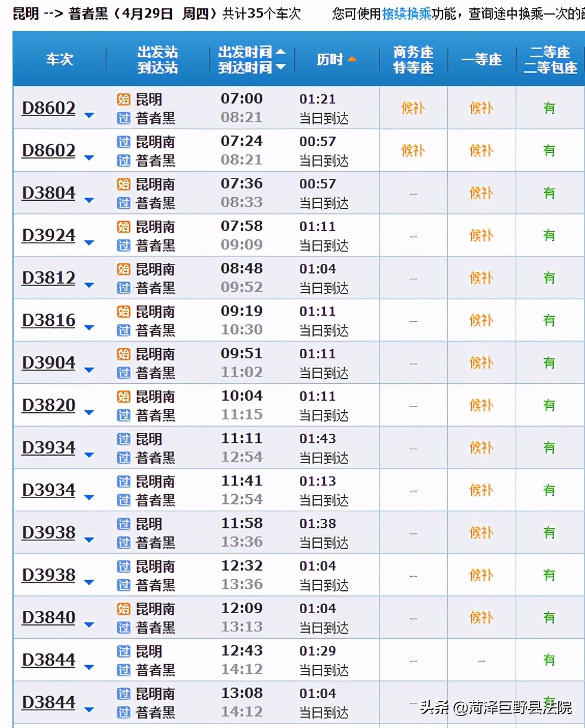
Task: Click the 过 icon beside 普者黑 in the D3812 row
Action: (x=123, y=288)
